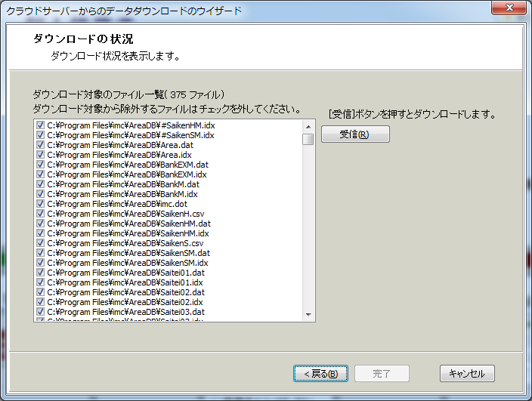Uncheck the BankM.dat entry
Screen dimensions: 532x401
point(41,184)
